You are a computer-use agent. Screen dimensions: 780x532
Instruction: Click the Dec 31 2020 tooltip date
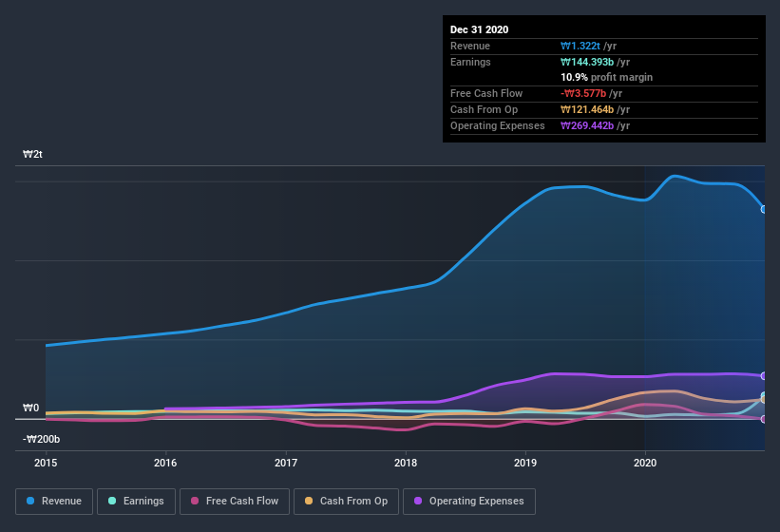tap(479, 29)
